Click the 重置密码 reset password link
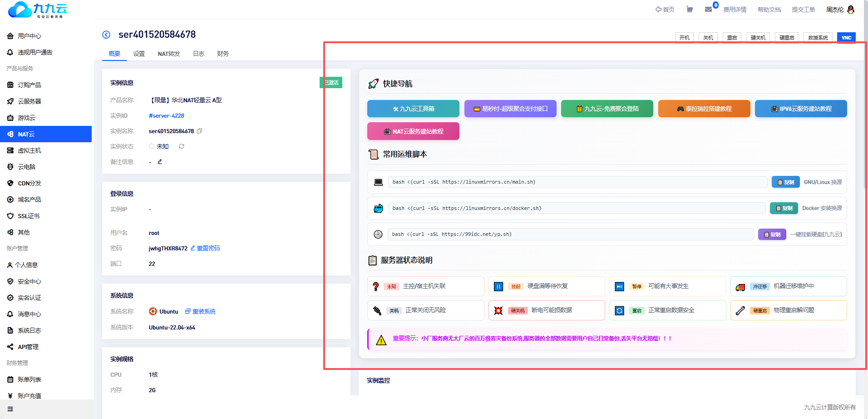 tap(205, 248)
